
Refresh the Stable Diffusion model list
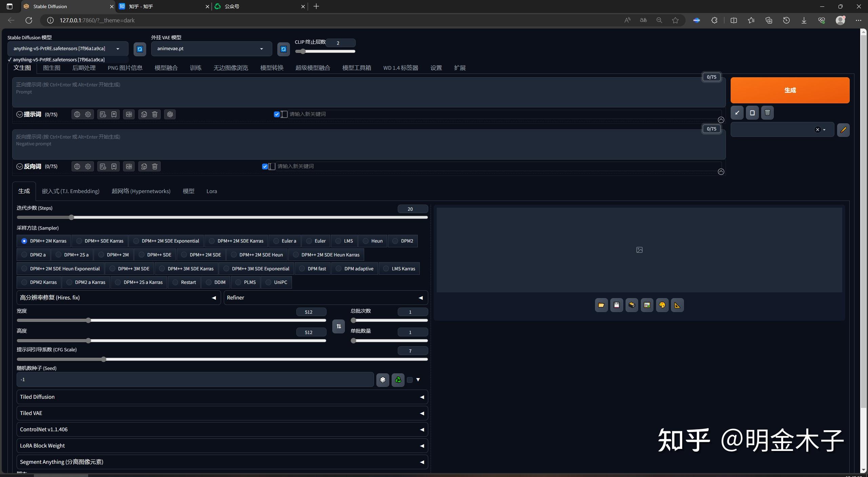(139, 49)
